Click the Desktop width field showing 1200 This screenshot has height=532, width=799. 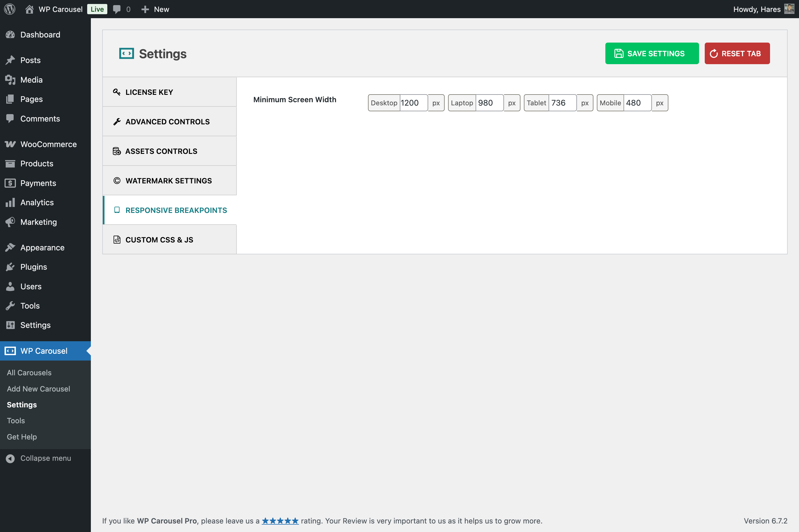coord(414,103)
